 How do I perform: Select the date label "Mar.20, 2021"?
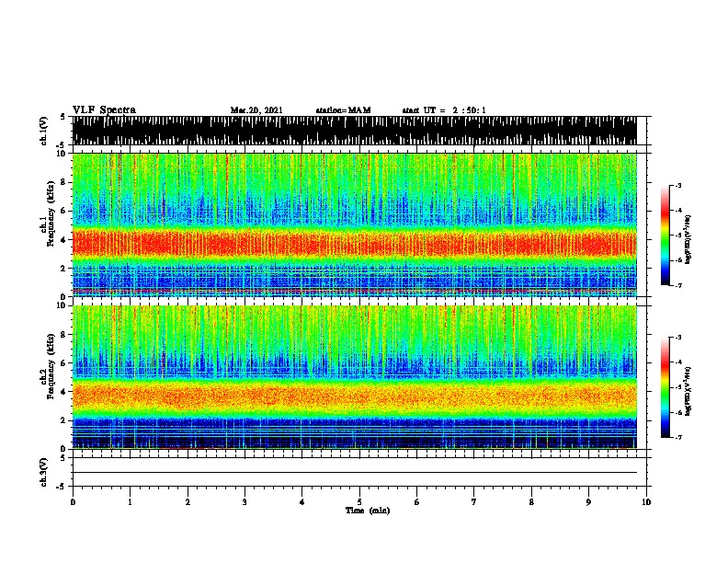pos(256,110)
